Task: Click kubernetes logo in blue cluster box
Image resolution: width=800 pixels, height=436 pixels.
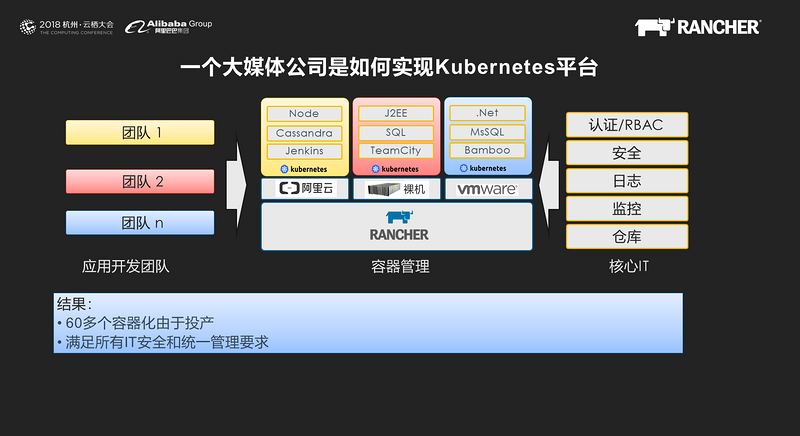Action: [483, 168]
